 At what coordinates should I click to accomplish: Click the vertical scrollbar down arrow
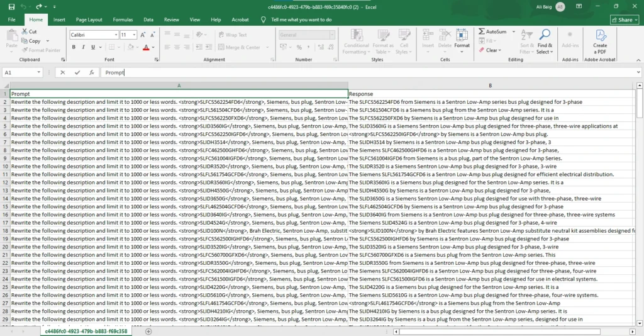click(x=639, y=323)
